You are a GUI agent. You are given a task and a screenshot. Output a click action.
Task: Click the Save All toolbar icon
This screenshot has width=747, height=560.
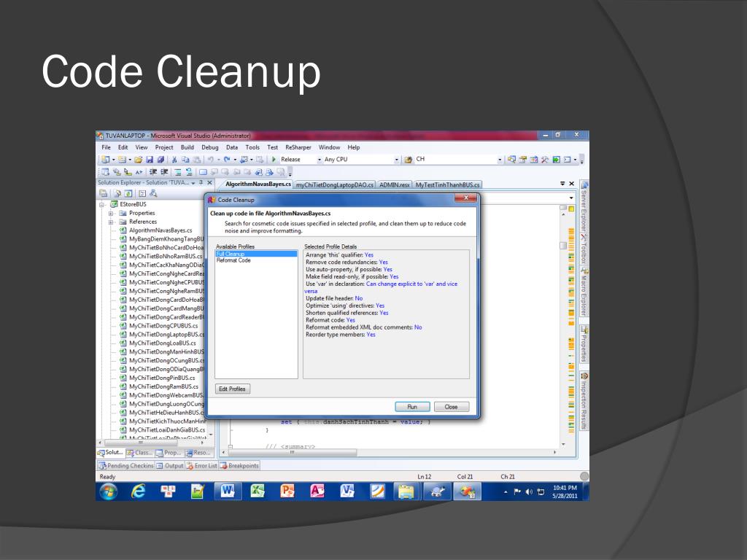pyautogui.click(x=160, y=160)
